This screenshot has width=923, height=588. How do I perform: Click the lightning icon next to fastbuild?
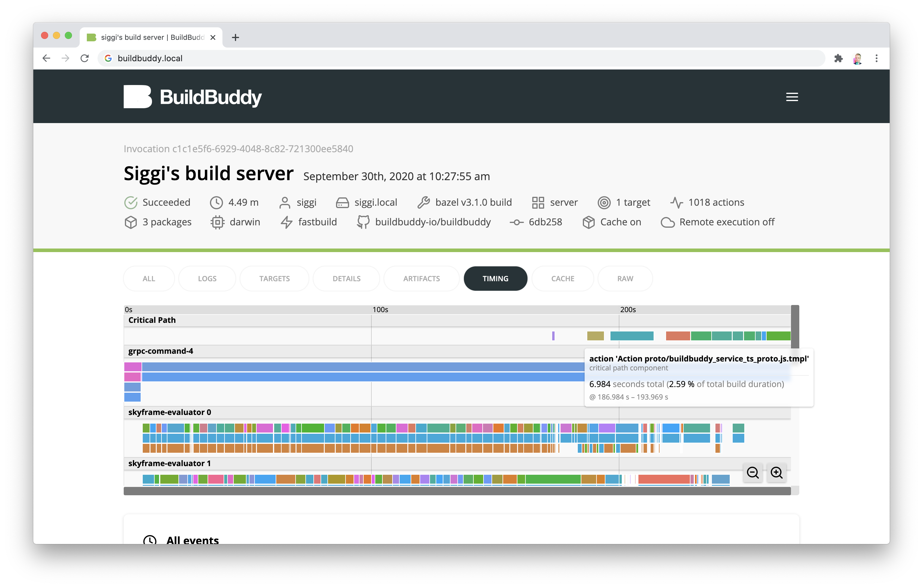point(286,222)
